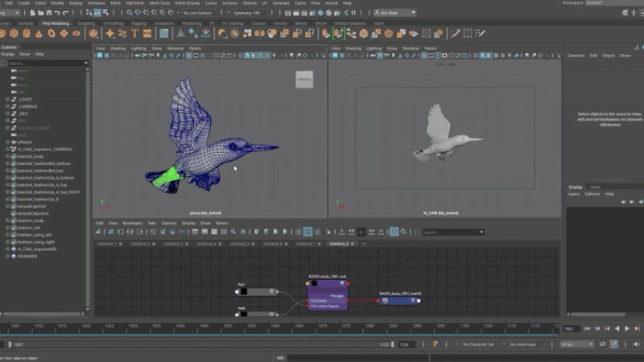Expand the _LIGHTS group in Outliner
The image size is (644, 362).
click(8, 100)
